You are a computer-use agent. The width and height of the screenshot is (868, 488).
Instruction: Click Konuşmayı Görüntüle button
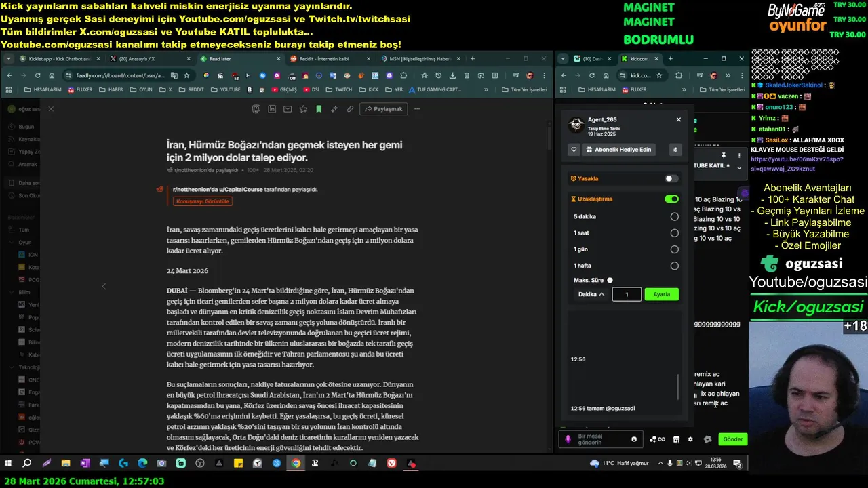[x=203, y=201]
